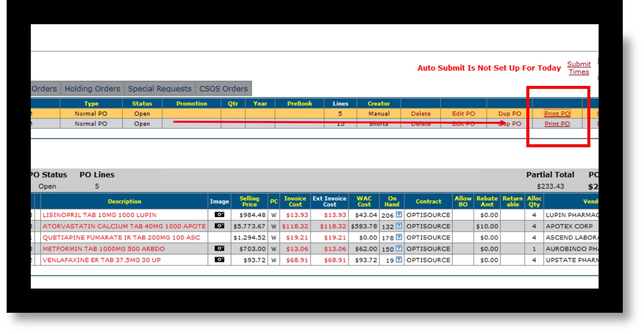The height and width of the screenshot is (334, 644).
Task: Sort items by Ext Invoice Cost header
Action: 329,201
